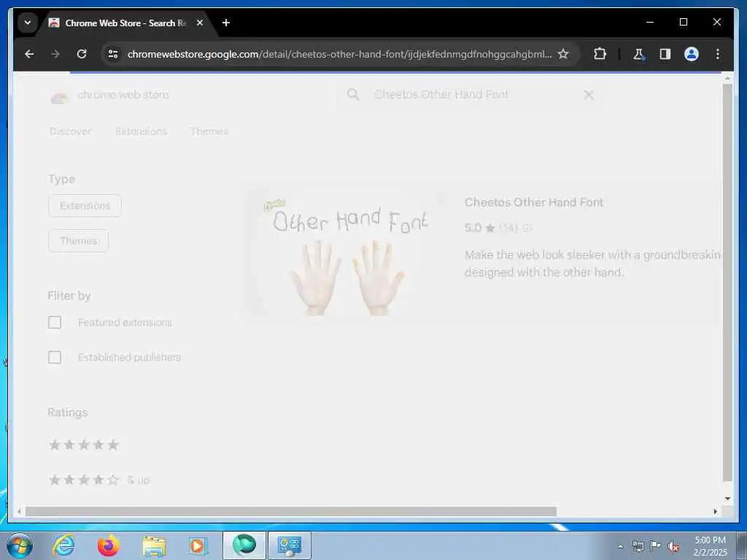Click the network tray icon

638,546
